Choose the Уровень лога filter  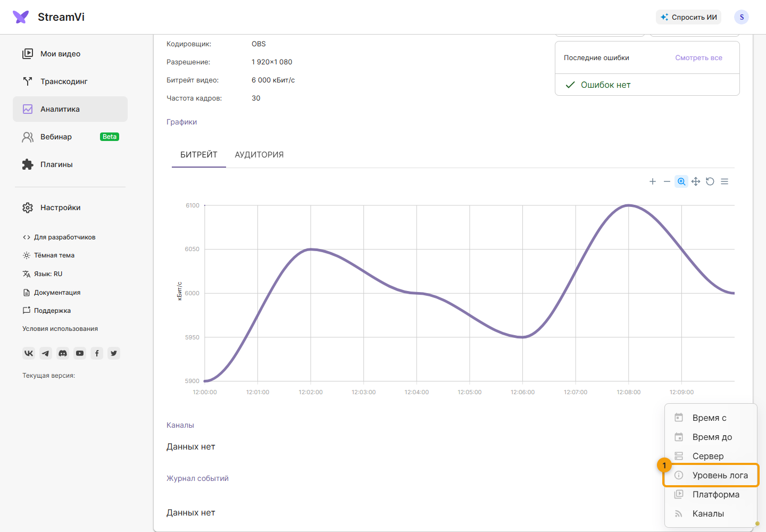pos(711,476)
